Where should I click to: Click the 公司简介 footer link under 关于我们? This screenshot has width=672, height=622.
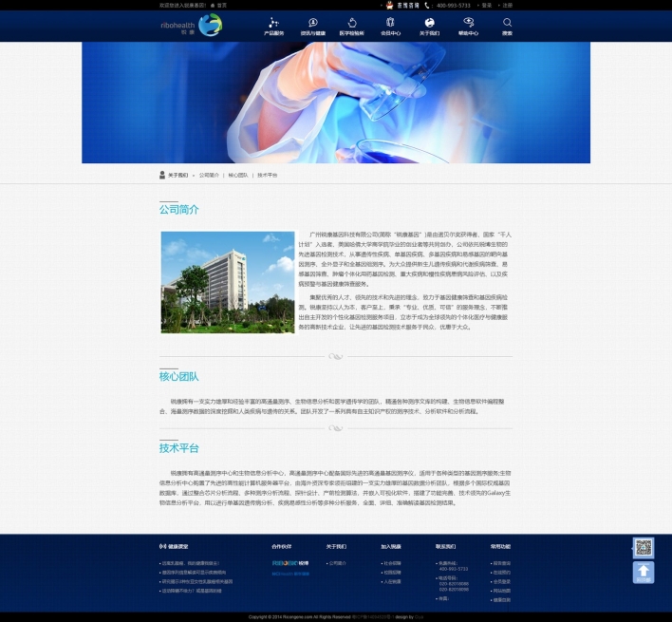tap(338, 563)
